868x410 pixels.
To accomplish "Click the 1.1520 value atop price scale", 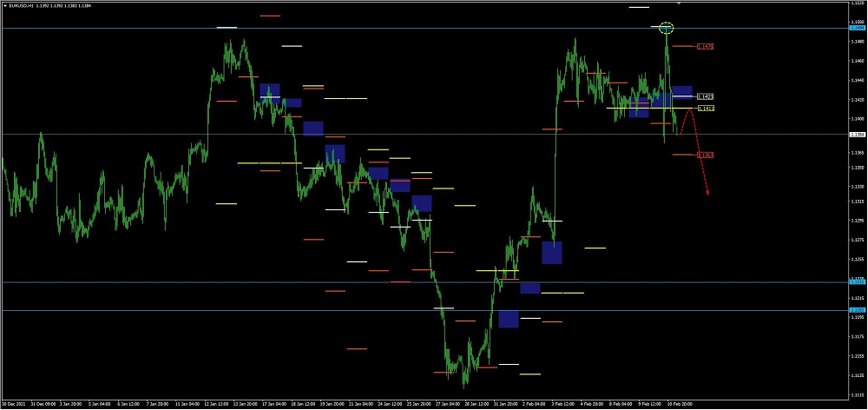I will tap(857, 3).
